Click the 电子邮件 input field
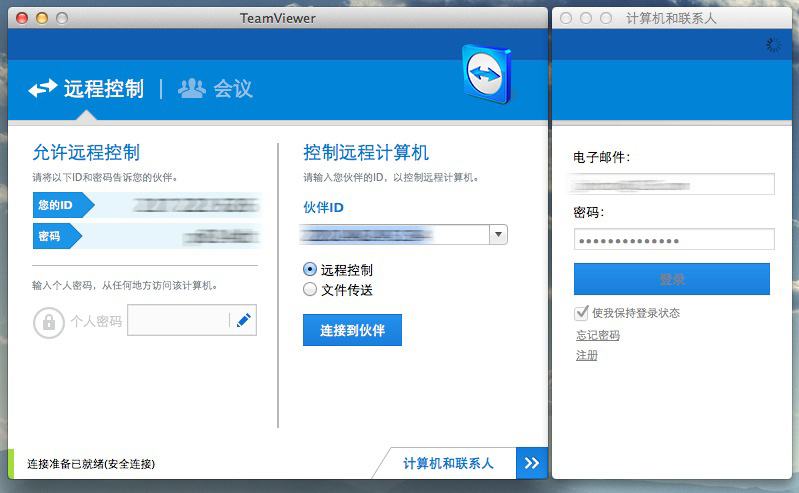This screenshot has height=493, width=799. click(674, 184)
